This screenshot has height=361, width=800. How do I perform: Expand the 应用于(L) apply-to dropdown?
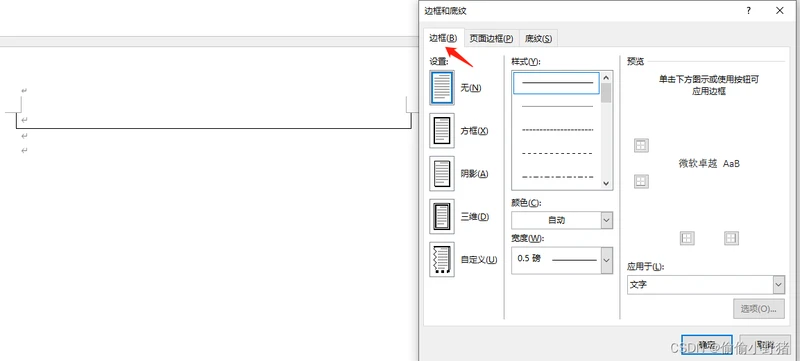(706, 285)
